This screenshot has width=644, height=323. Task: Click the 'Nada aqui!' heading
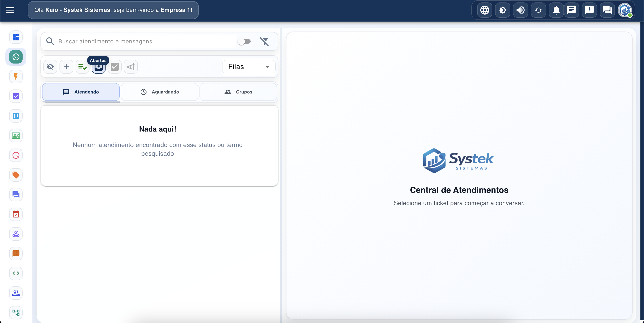(157, 129)
